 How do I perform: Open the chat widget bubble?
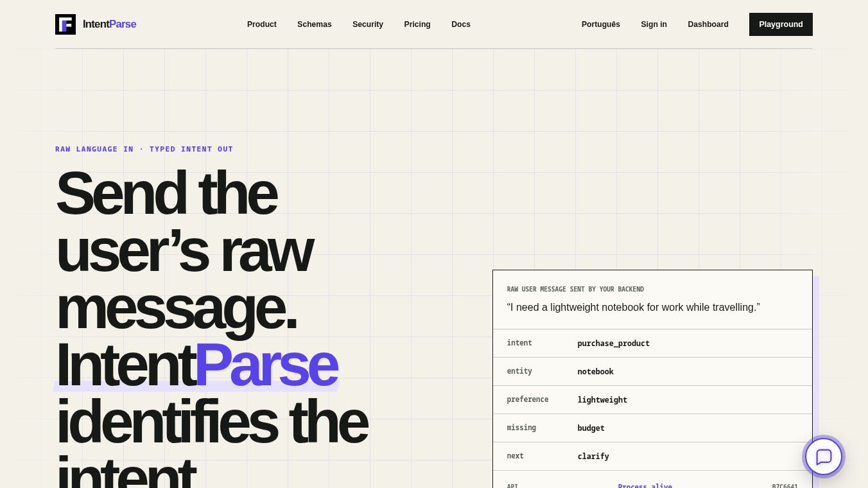coord(824,457)
